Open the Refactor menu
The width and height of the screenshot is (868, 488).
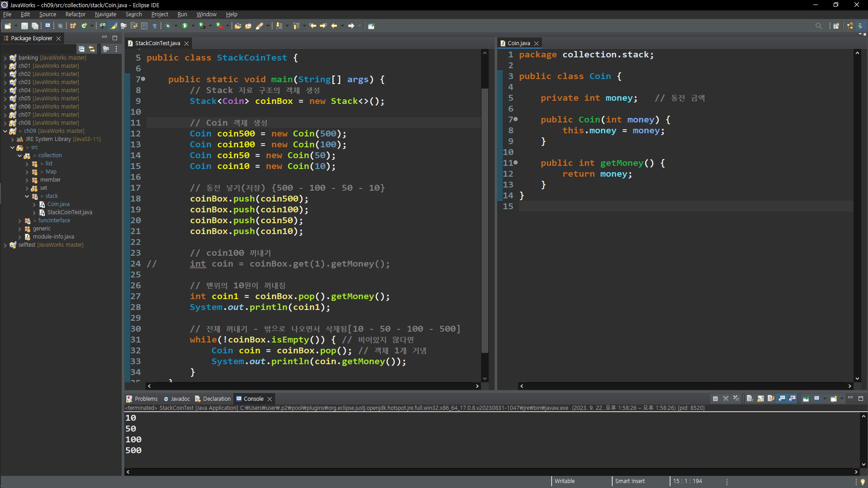(x=75, y=14)
